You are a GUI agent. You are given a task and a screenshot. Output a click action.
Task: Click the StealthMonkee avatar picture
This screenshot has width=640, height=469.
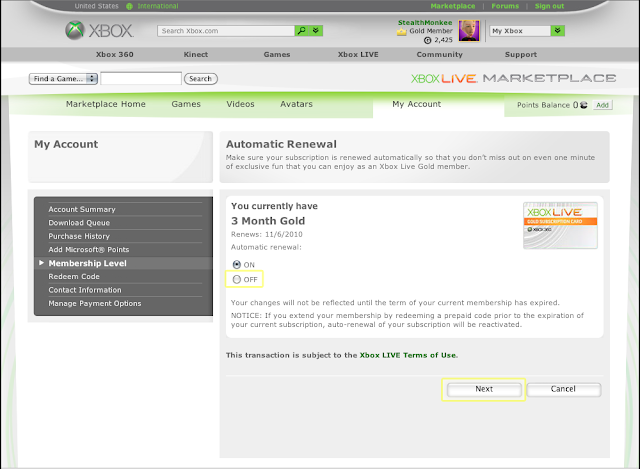469,31
